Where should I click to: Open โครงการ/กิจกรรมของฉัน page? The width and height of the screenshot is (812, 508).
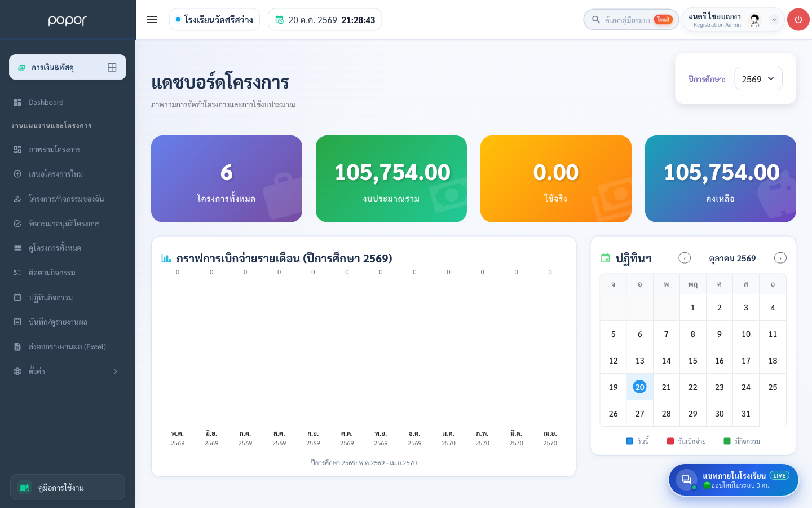(x=68, y=199)
